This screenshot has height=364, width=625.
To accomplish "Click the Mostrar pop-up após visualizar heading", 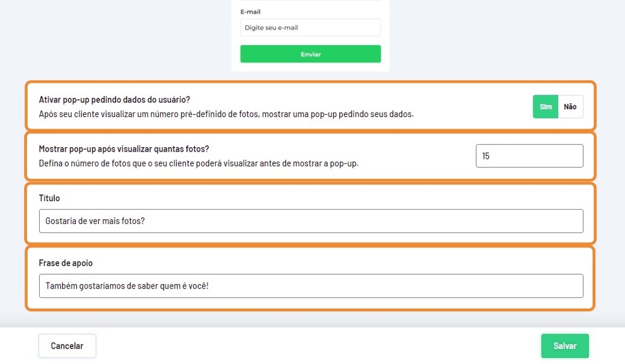I will [x=124, y=149].
